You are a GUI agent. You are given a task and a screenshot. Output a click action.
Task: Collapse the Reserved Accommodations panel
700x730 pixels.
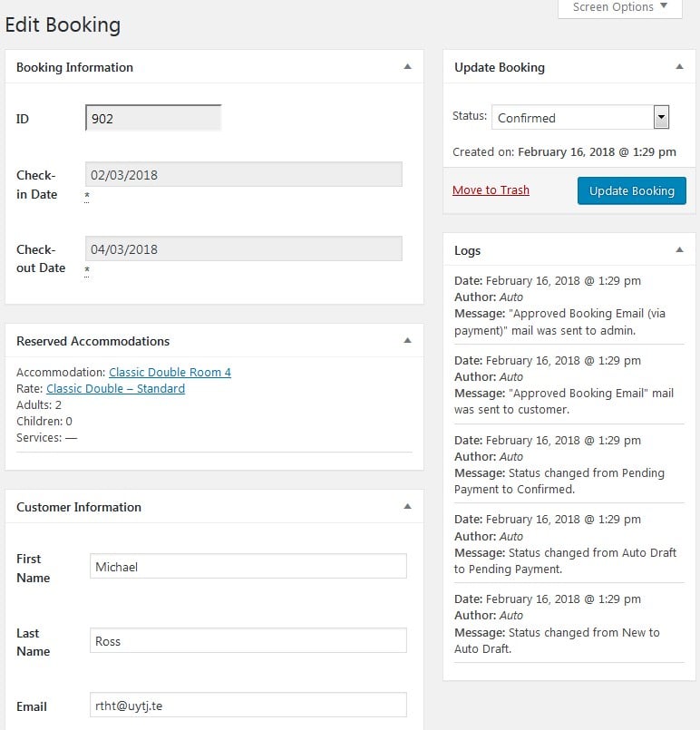[x=407, y=341]
